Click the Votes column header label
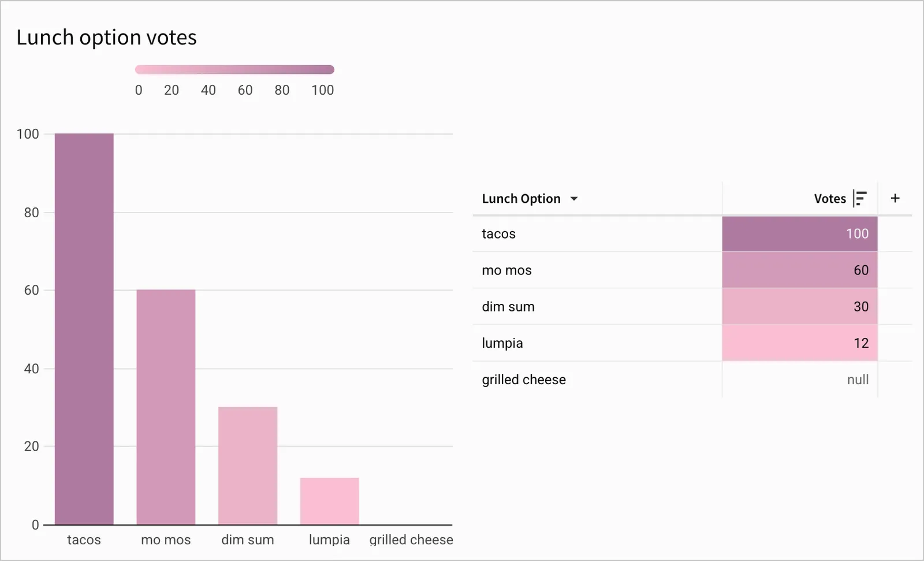This screenshot has width=924, height=561. coord(830,199)
